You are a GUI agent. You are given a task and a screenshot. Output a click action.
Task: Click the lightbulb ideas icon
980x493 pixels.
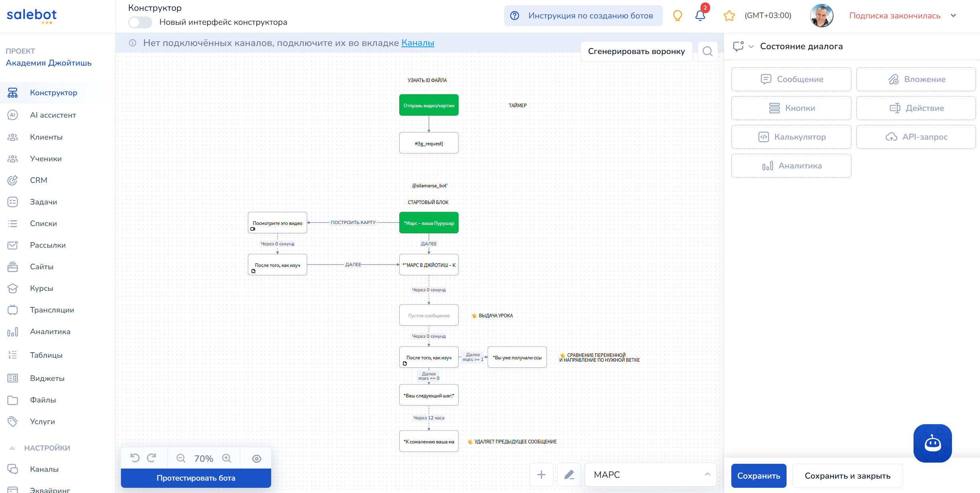677,15
